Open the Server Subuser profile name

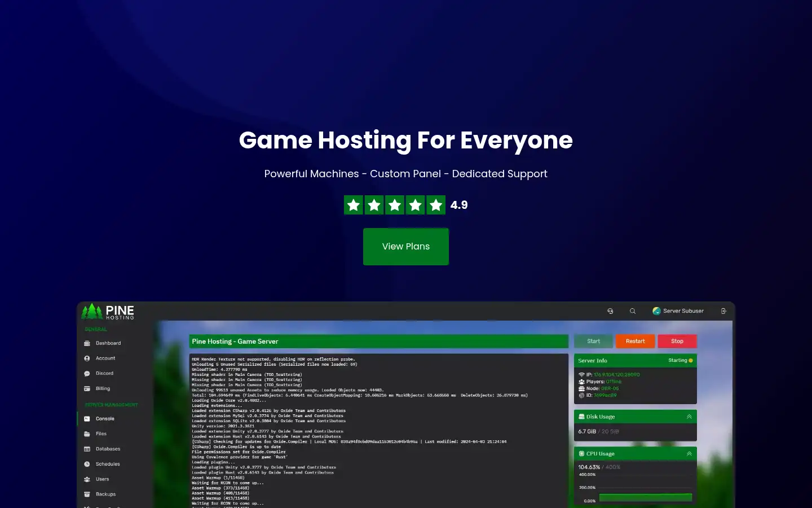pos(683,311)
